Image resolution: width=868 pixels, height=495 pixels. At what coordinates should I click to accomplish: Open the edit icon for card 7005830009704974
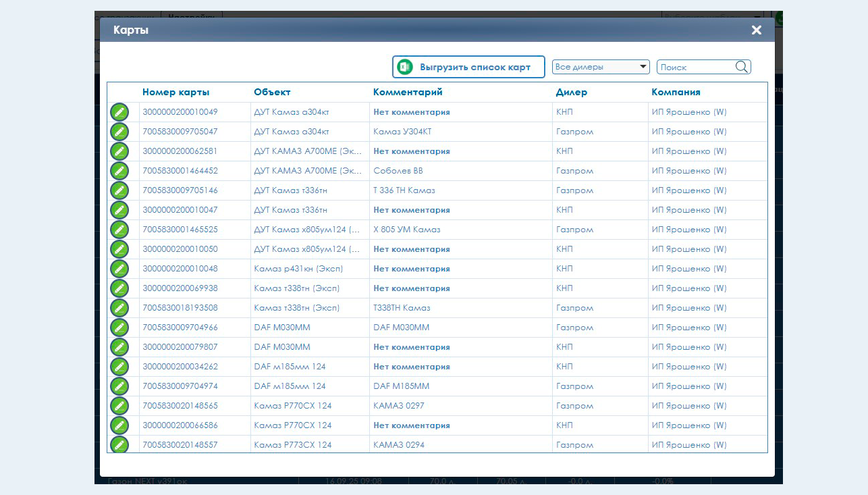click(x=119, y=386)
